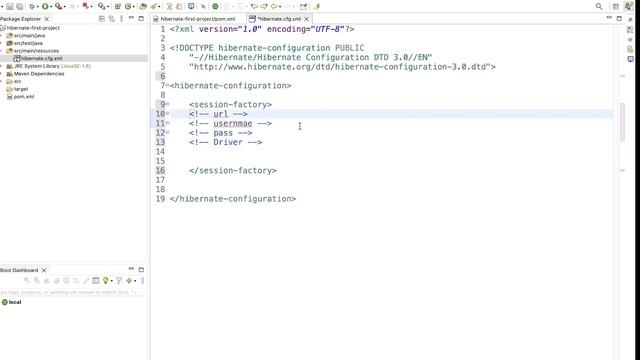Select hibernate.cfg.xml in Package Explorer
The width and height of the screenshot is (640, 360).
[x=41, y=58]
